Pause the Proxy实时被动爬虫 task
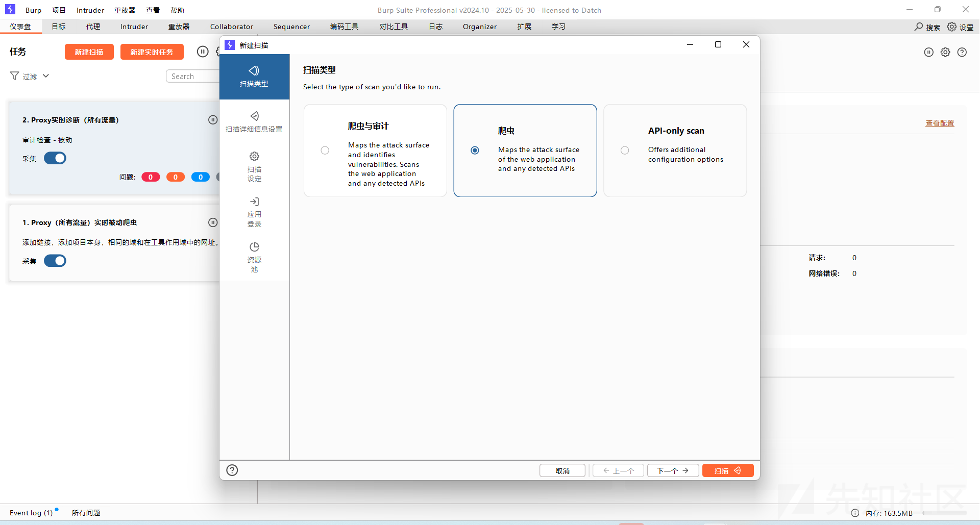The height and width of the screenshot is (525, 980). tap(213, 222)
